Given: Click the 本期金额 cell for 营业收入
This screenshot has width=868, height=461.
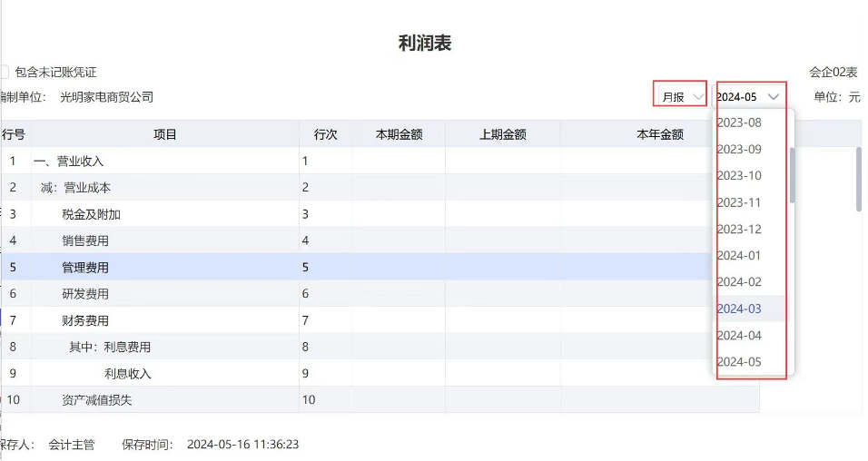Looking at the screenshot, I should click(399, 161).
